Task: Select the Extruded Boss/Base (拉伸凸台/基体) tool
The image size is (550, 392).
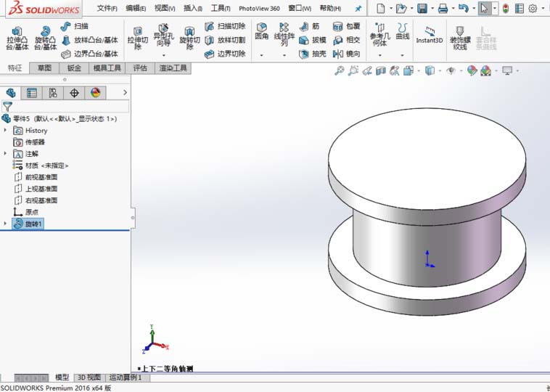Action: 17,38
